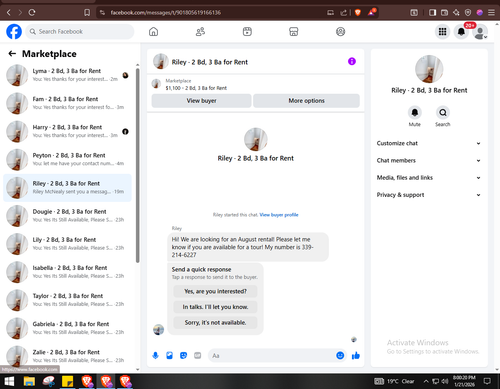Reload the page in browser
The width and height of the screenshot is (500, 389).
[32, 13]
